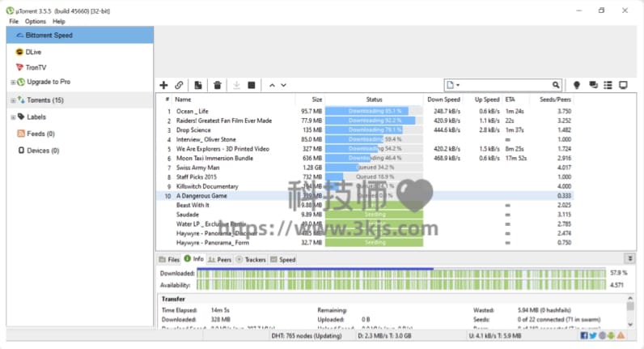Click the Downloaded pieces bar

(x=401, y=273)
